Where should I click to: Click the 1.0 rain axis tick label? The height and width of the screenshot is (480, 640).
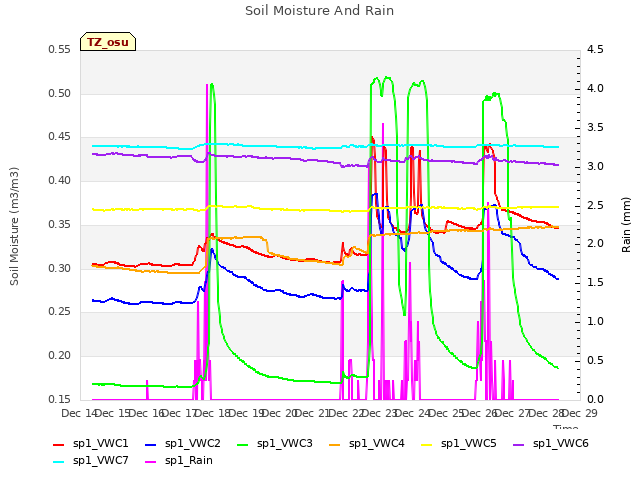[595, 322]
